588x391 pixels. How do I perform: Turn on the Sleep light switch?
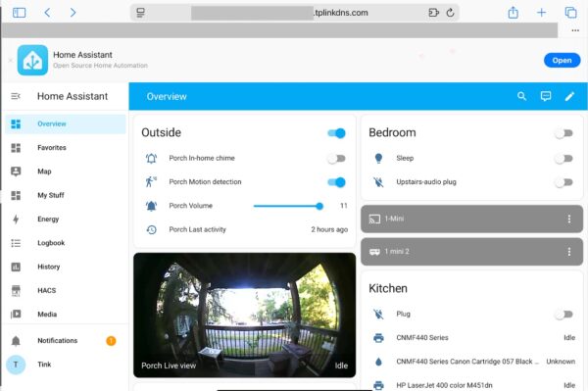pyautogui.click(x=564, y=158)
